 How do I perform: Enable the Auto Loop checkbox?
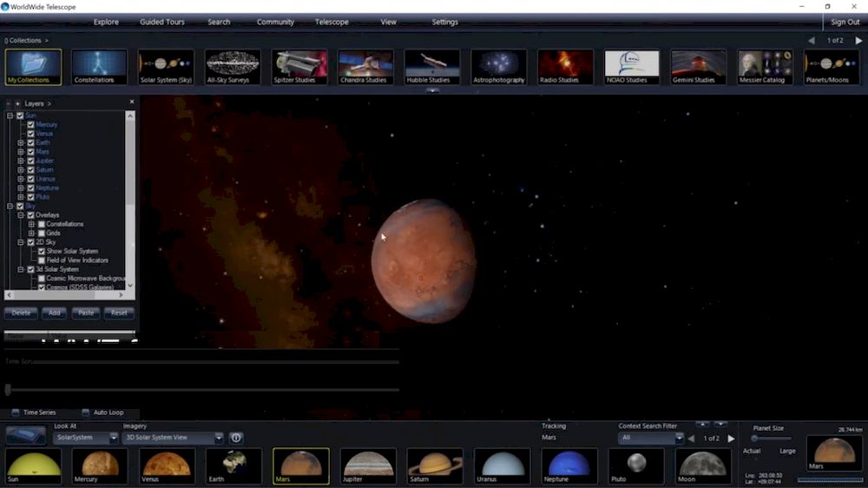(x=85, y=412)
